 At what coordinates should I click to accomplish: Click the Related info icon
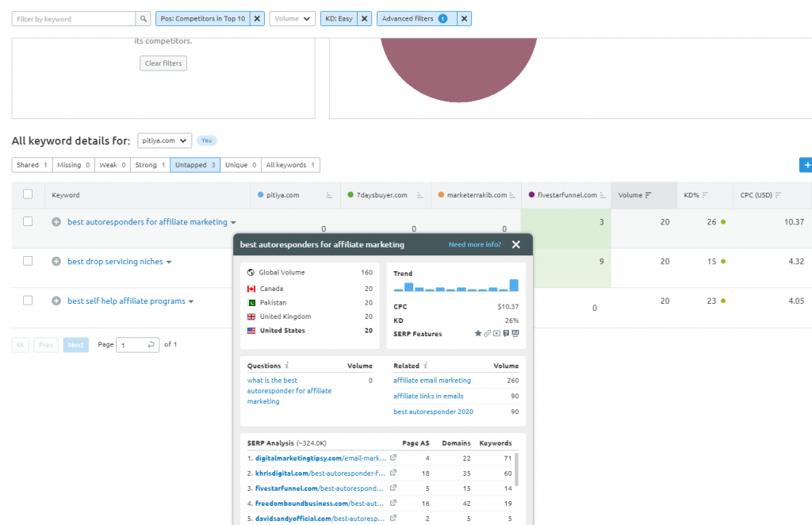pos(426,365)
